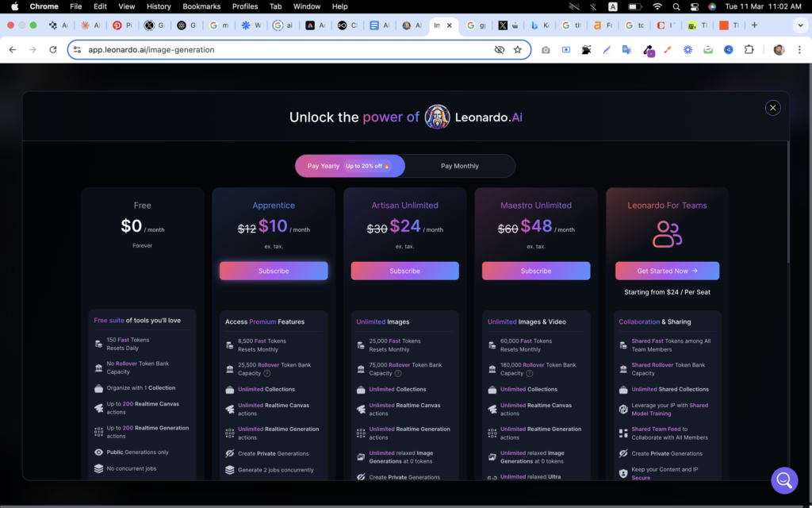Viewport: 812px width, 508px height.
Task: Click the layers icon beside No concurrent jobs
Action: coord(98,468)
